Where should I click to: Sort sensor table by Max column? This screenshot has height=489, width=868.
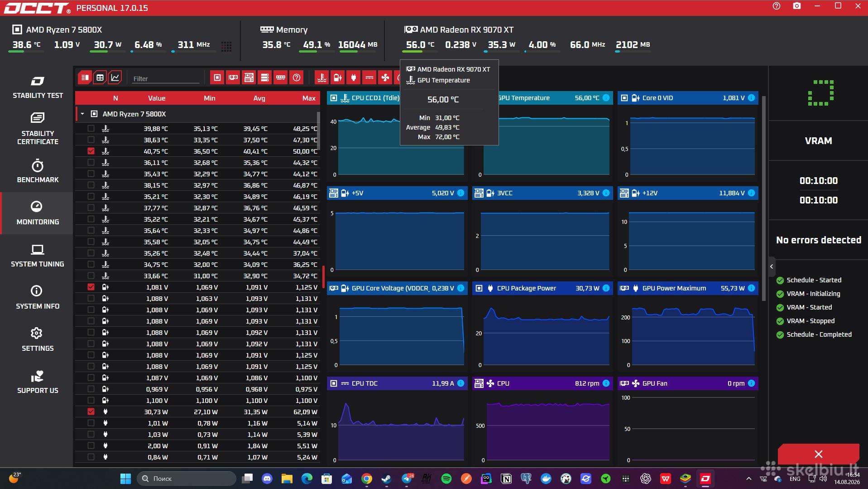tap(309, 98)
